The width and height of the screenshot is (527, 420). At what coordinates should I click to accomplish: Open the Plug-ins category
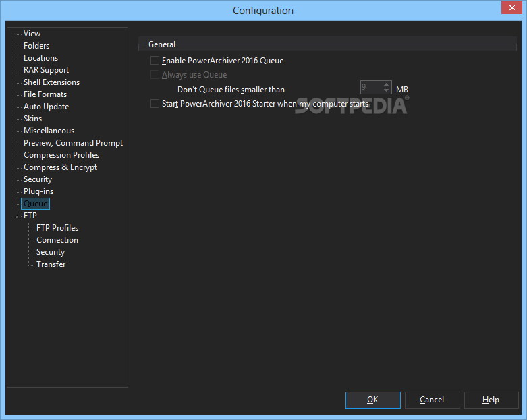click(38, 191)
